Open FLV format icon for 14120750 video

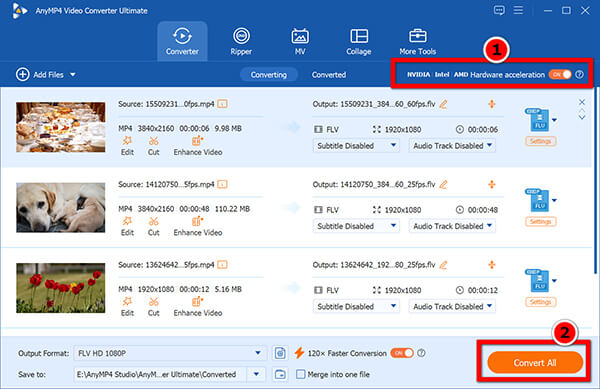click(537, 200)
